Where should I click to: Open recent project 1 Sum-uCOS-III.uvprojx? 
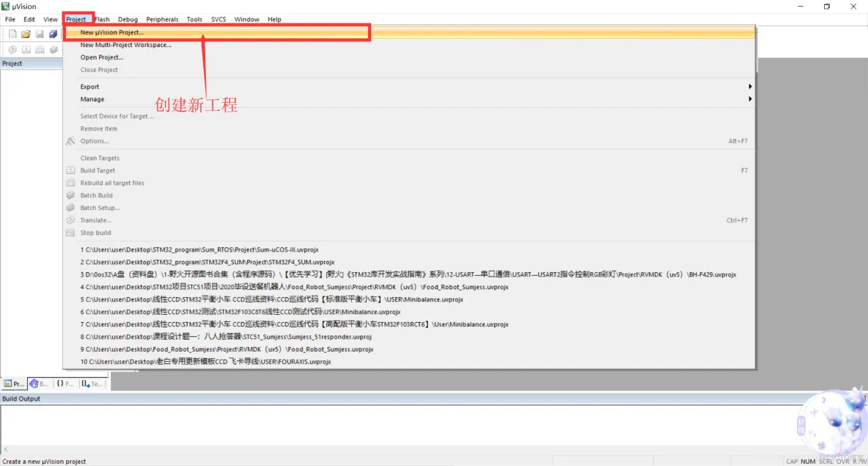click(x=409, y=250)
